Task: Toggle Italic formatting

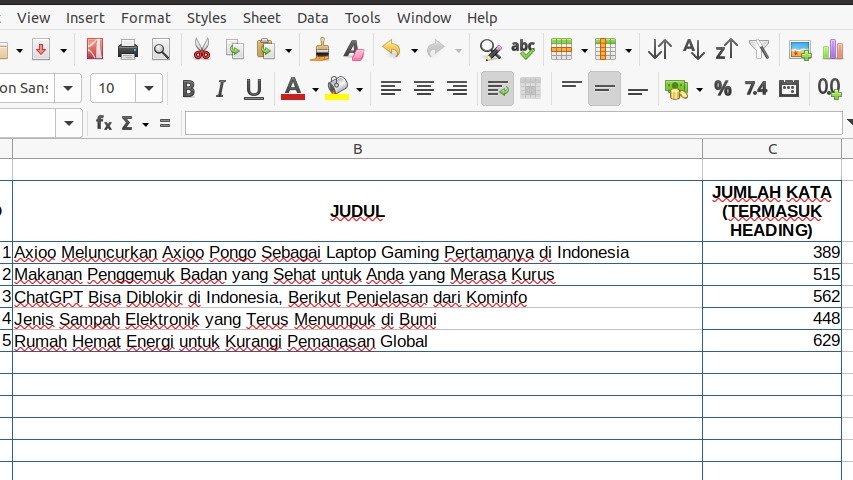Action: [x=220, y=88]
